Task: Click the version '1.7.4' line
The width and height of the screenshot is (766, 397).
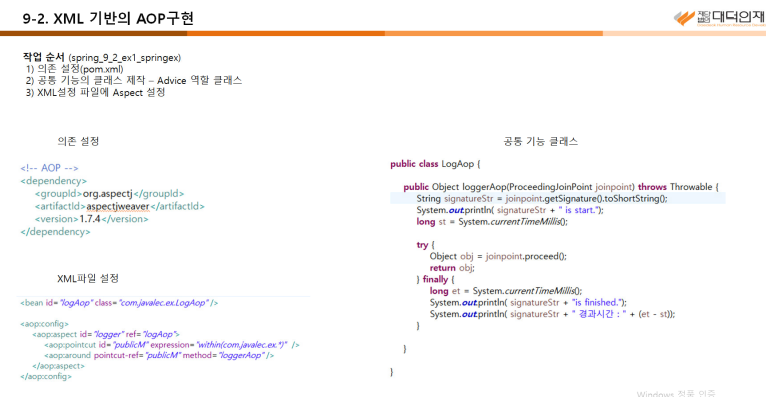Action: coord(91,219)
